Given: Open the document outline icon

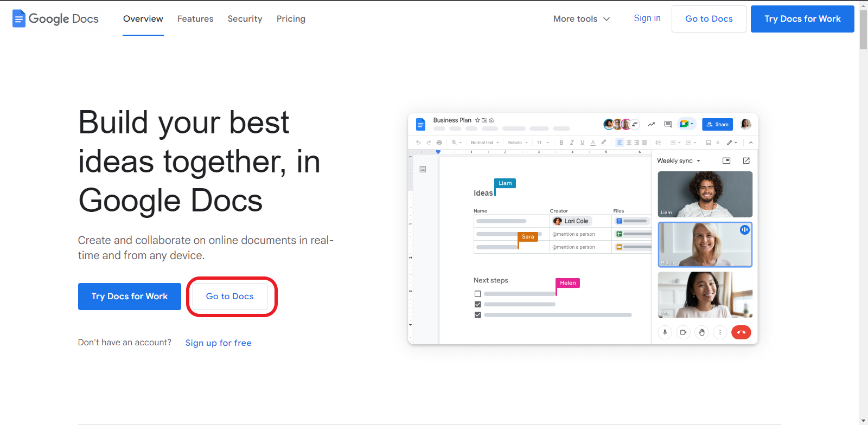Looking at the screenshot, I should (423, 169).
